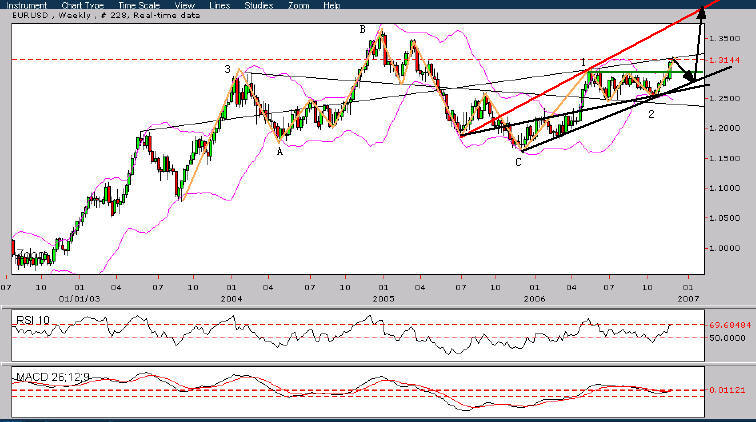The height and width of the screenshot is (422, 756).
Task: Click the 1.2000 price axis label
Action: [x=723, y=128]
